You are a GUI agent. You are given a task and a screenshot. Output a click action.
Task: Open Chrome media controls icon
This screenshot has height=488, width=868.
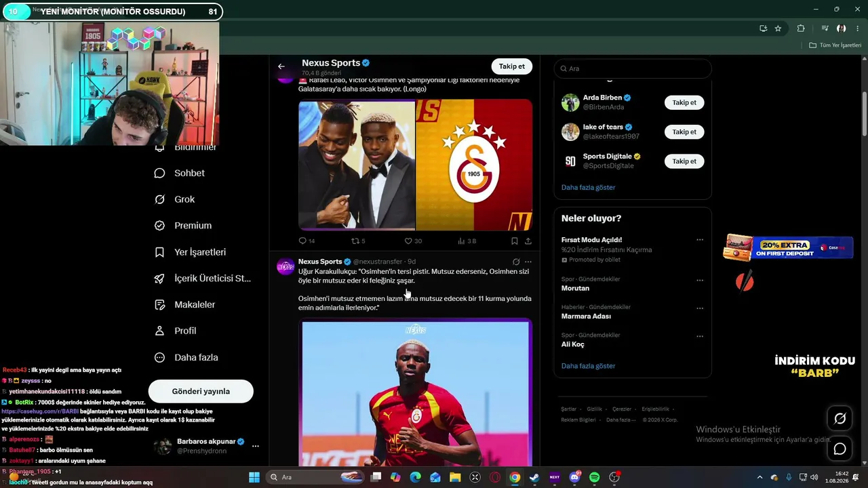(x=825, y=28)
